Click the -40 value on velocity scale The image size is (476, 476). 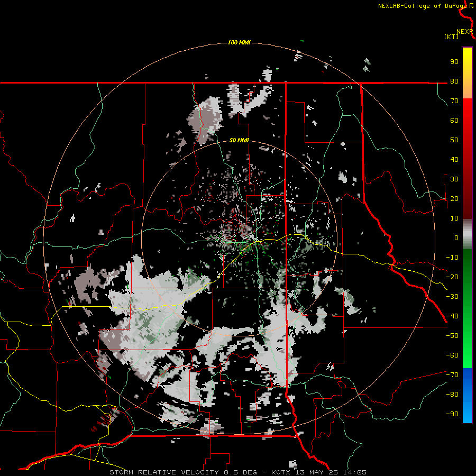click(x=452, y=316)
